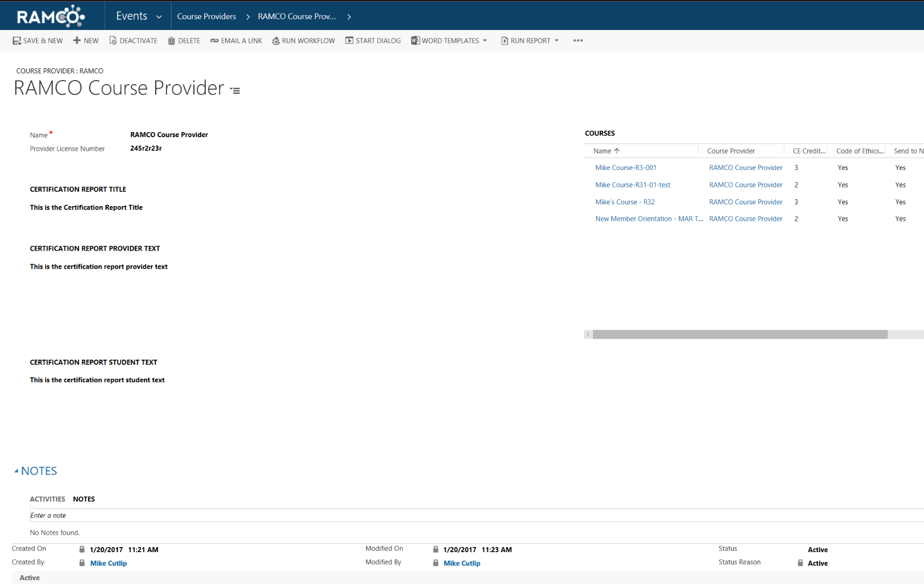Sort by Code of Ethics column header
The width and height of the screenshot is (924, 586).
(860, 151)
